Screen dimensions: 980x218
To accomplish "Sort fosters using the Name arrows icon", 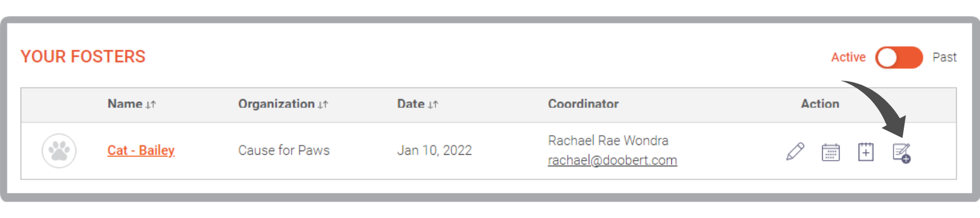I will coord(151,105).
